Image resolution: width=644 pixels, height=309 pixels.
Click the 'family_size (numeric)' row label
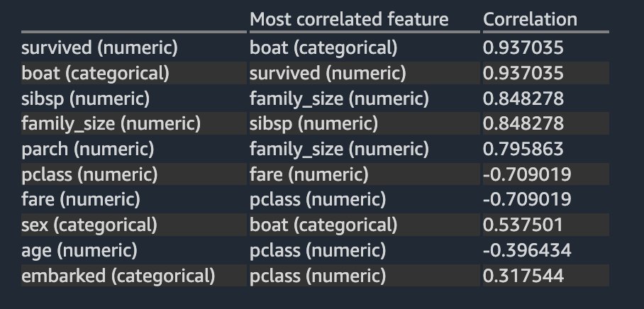[x=111, y=124]
